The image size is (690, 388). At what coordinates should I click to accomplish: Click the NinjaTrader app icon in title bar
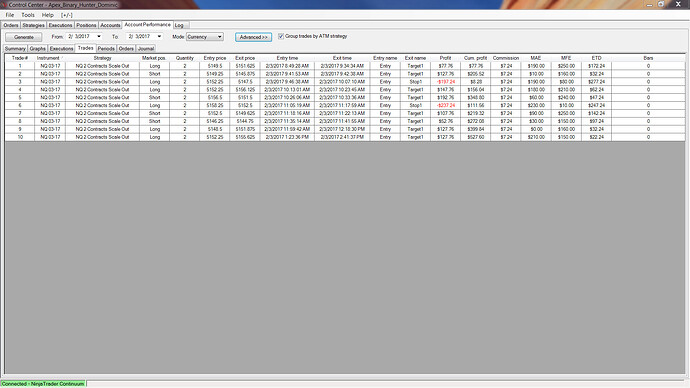4,4
